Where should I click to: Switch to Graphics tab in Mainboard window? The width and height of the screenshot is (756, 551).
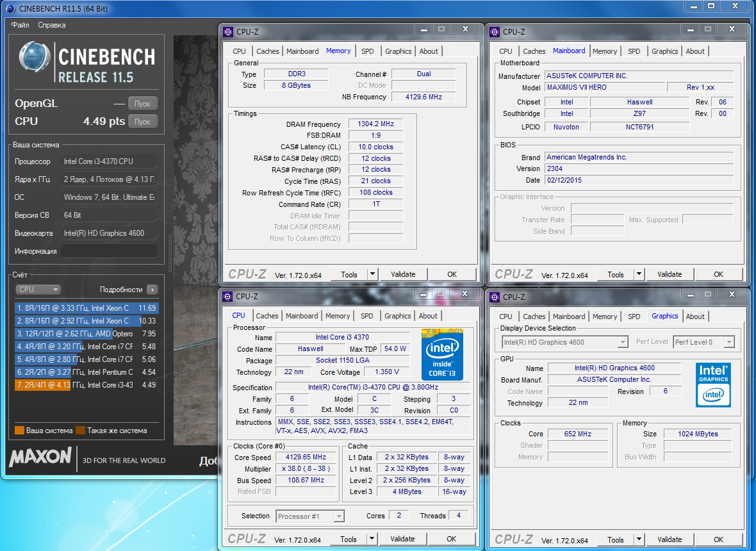(665, 51)
